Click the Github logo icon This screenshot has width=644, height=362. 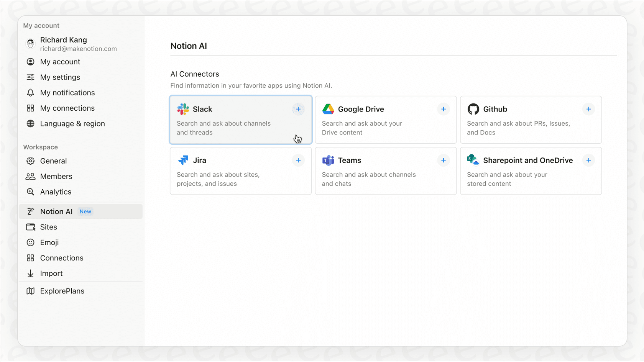click(x=473, y=109)
